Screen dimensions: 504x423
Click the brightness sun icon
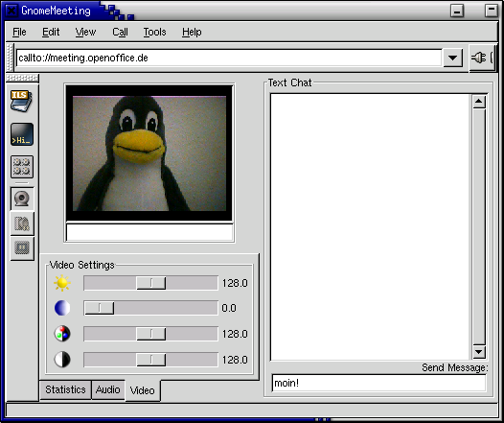click(62, 283)
